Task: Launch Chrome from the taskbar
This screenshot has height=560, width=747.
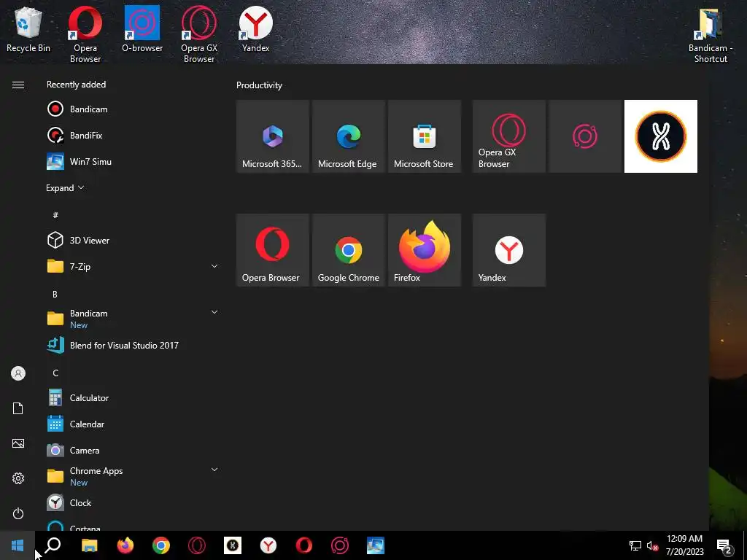Action: [x=161, y=545]
